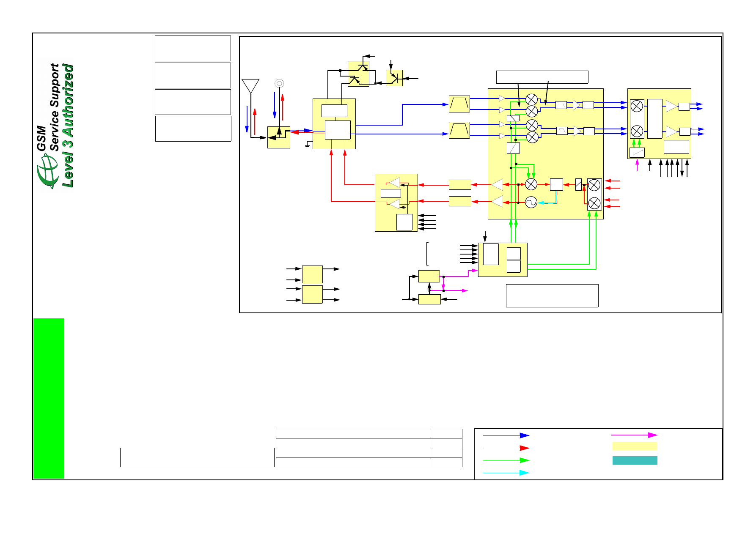Image resolution: width=756 pixels, height=534 pixels.
Task: Click the single-transistor yellow block
Action: (x=394, y=78)
